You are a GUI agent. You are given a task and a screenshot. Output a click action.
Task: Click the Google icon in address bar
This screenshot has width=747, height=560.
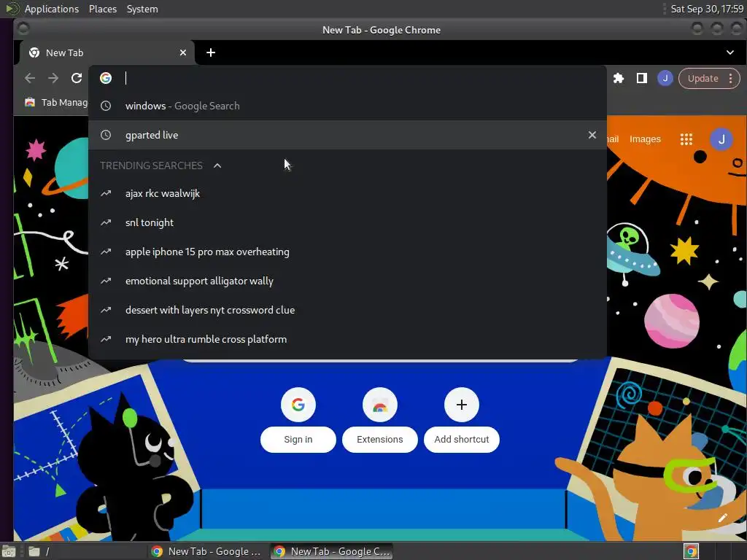(x=106, y=78)
